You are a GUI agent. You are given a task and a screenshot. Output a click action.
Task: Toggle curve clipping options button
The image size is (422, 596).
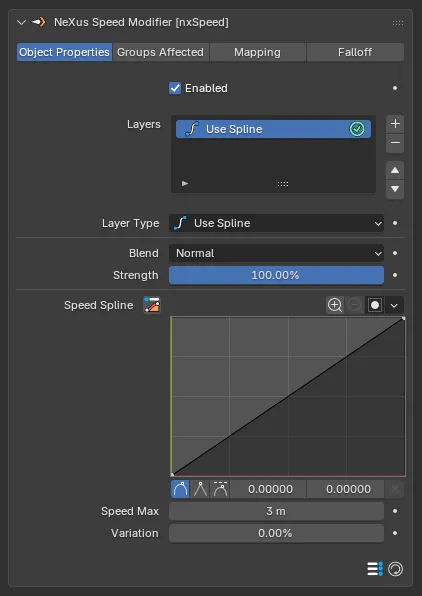(x=374, y=305)
